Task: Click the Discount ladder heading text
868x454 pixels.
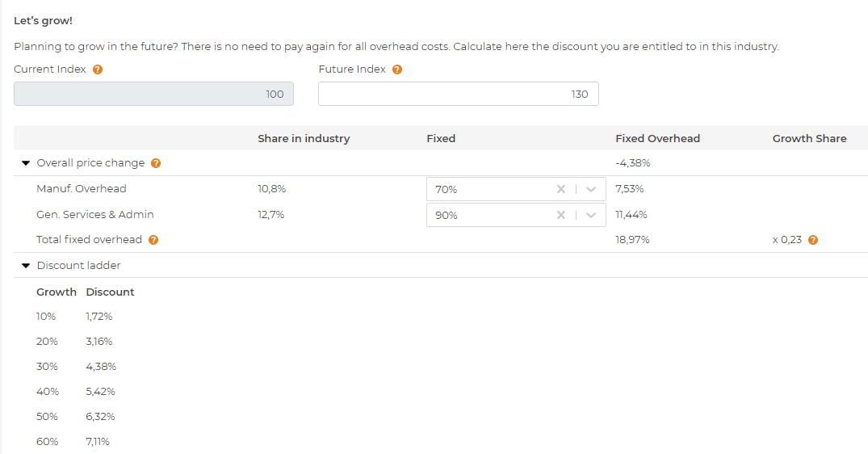Action: pos(79,266)
